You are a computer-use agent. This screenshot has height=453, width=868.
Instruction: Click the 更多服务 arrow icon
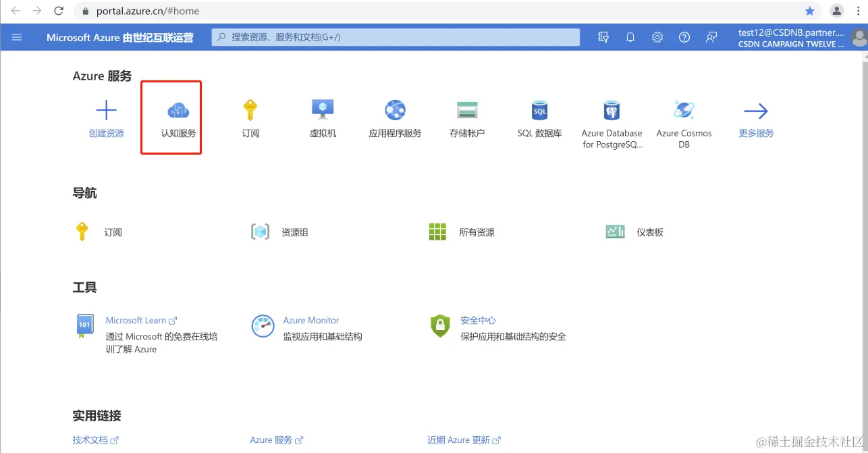click(x=756, y=110)
